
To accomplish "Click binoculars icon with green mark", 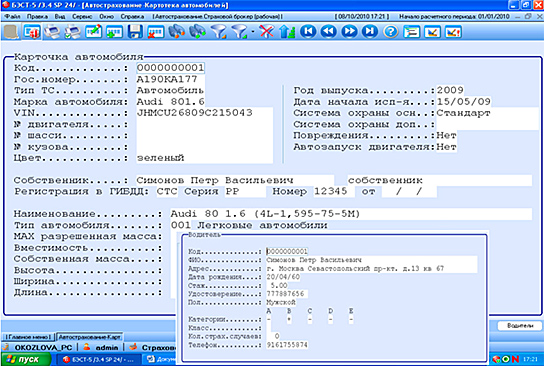I will [197, 32].
